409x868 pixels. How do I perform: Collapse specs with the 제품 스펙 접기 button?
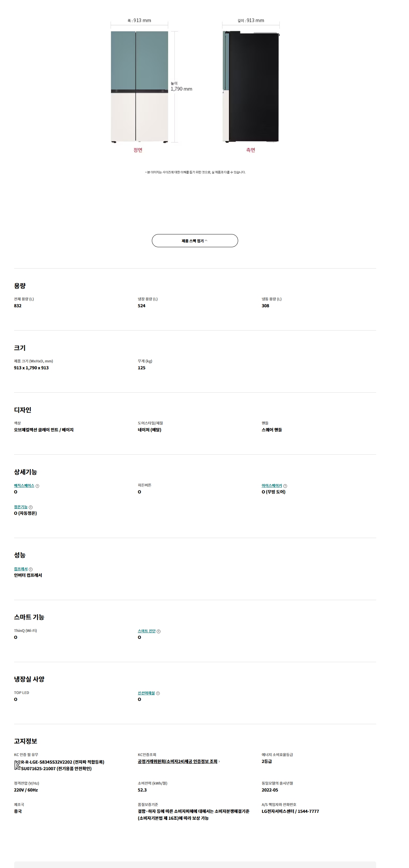pyautogui.click(x=194, y=241)
